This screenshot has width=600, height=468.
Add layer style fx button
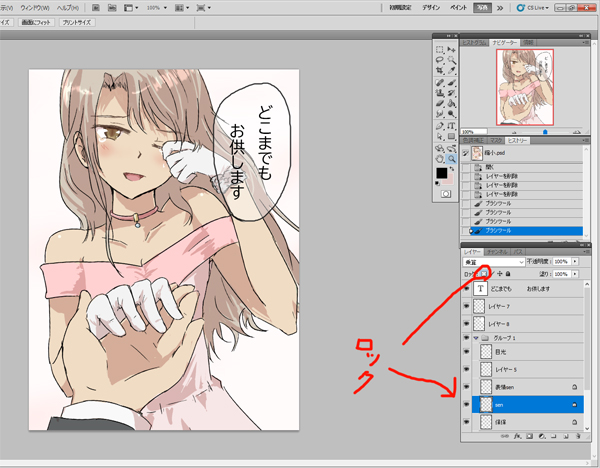[517, 436]
